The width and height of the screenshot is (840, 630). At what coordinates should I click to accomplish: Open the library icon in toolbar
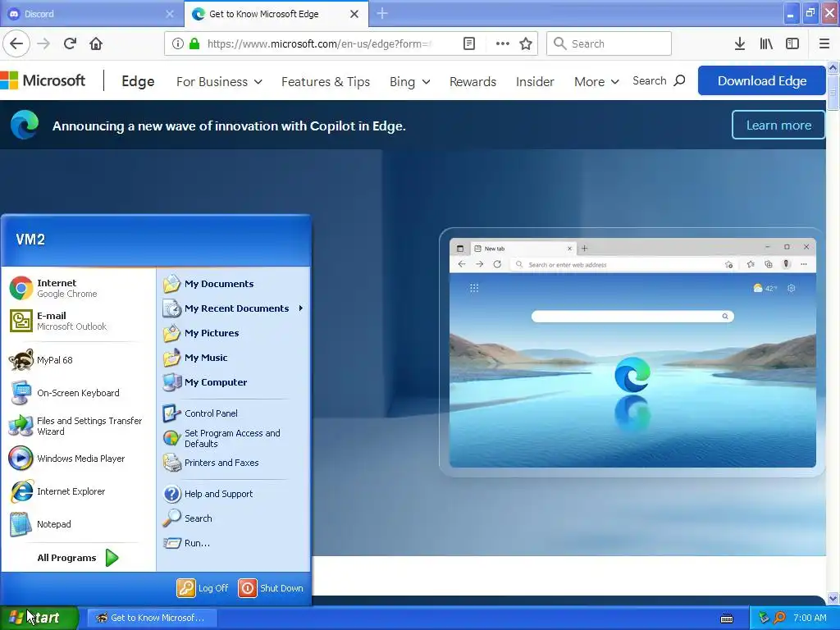point(766,43)
